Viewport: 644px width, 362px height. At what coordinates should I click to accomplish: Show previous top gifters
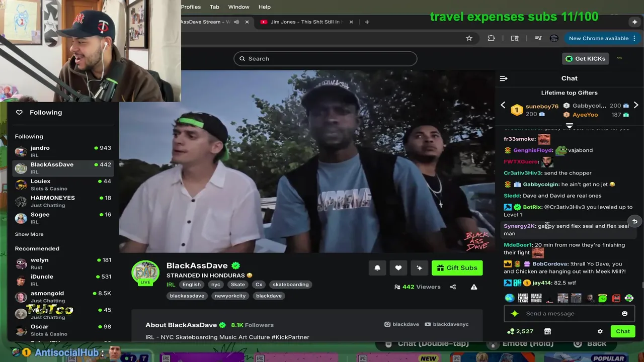pos(503,105)
